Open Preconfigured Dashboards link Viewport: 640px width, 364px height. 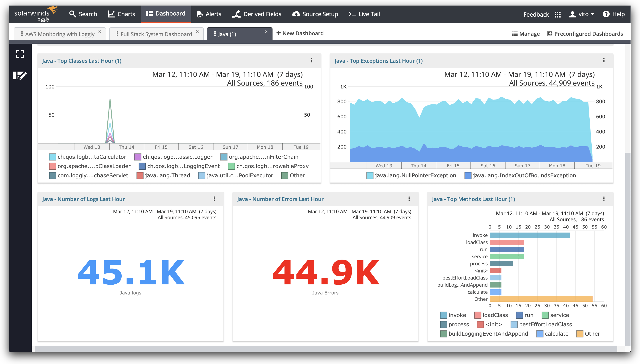click(x=585, y=34)
